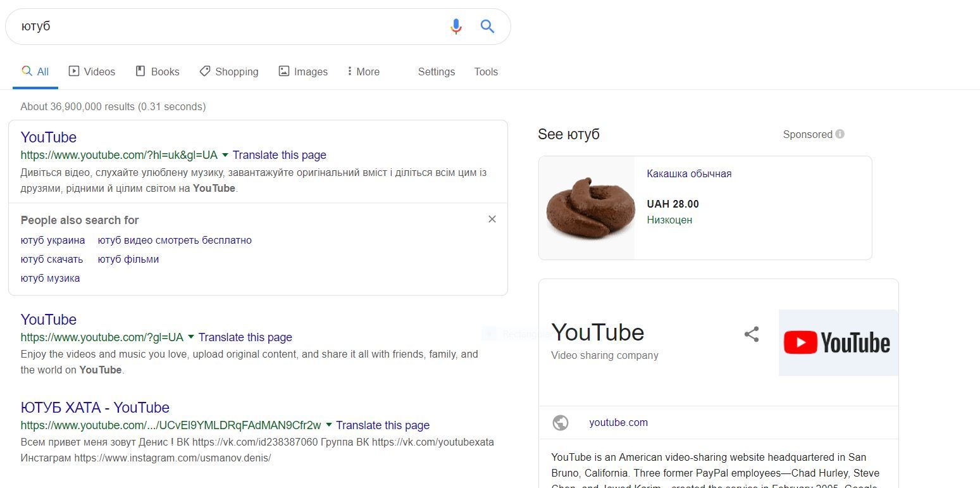This screenshot has height=488, width=980.
Task: Click the Video sharing company subtitle
Action: (x=605, y=356)
